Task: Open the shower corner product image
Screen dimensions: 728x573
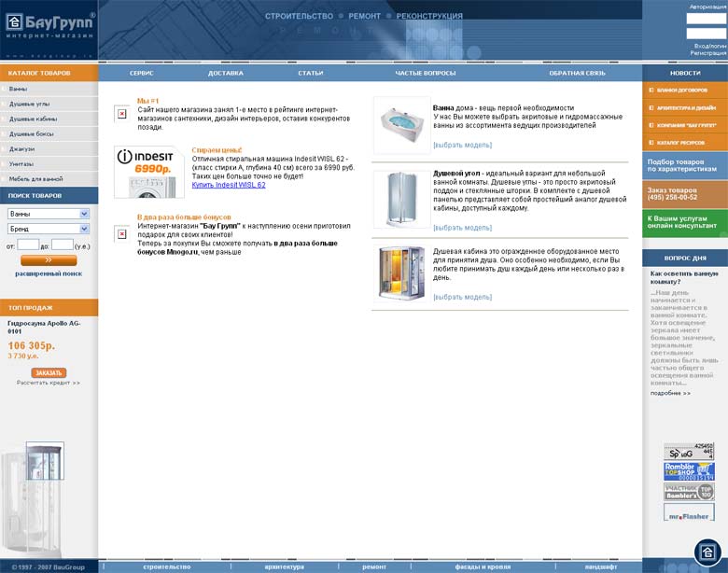Action: coord(401,199)
